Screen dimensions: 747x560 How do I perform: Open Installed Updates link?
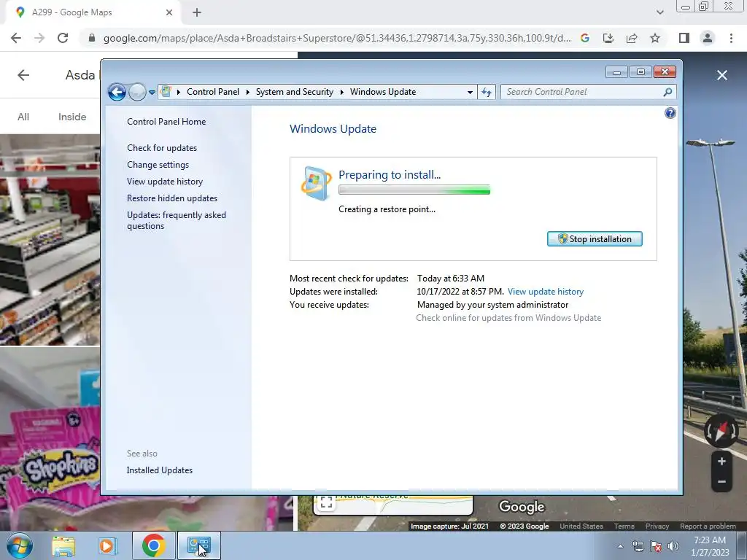pyautogui.click(x=160, y=470)
